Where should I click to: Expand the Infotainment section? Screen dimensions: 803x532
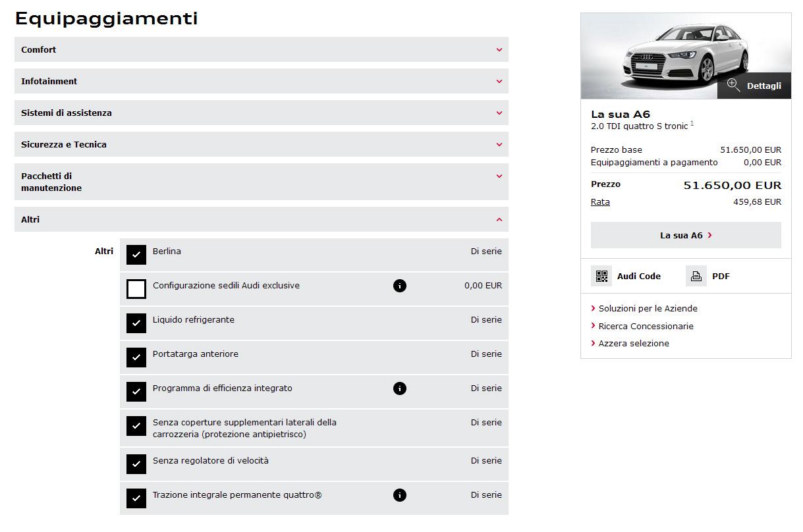(262, 81)
